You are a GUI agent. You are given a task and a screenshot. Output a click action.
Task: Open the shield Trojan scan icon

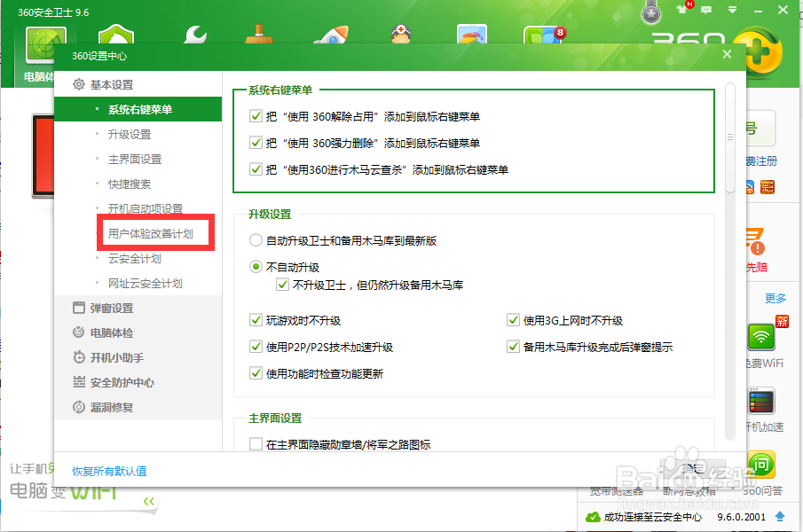[116, 35]
